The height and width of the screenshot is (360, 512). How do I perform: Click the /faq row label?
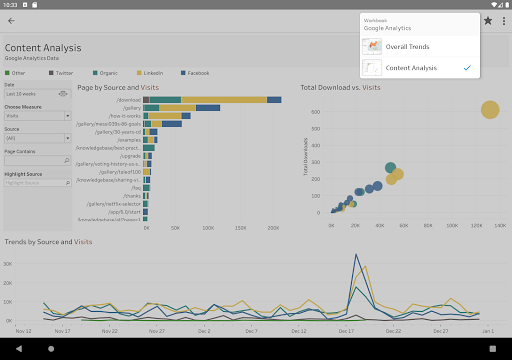(x=136, y=188)
